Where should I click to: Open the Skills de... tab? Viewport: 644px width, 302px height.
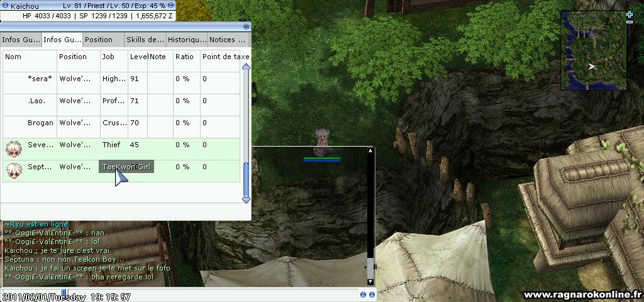(x=145, y=40)
